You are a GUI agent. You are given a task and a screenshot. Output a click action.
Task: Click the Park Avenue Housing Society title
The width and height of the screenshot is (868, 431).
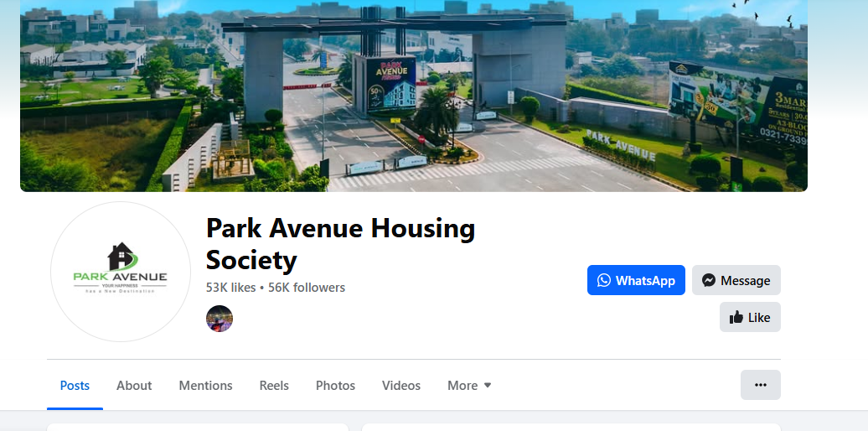[x=340, y=244]
